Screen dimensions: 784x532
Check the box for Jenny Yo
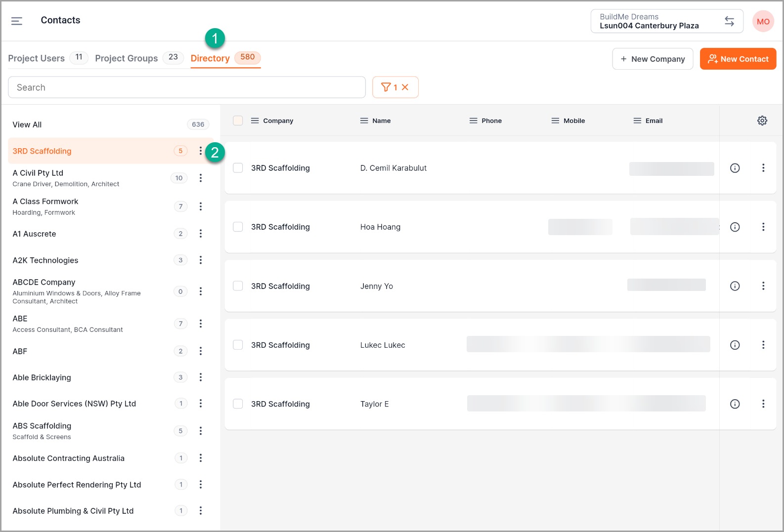pyautogui.click(x=238, y=286)
